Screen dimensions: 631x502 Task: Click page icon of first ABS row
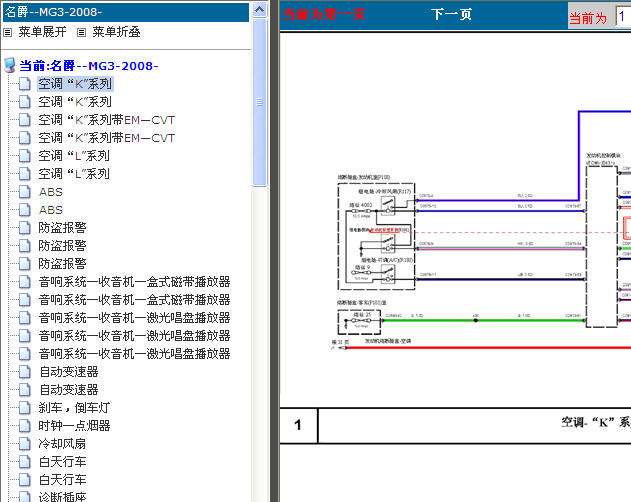(x=25, y=192)
